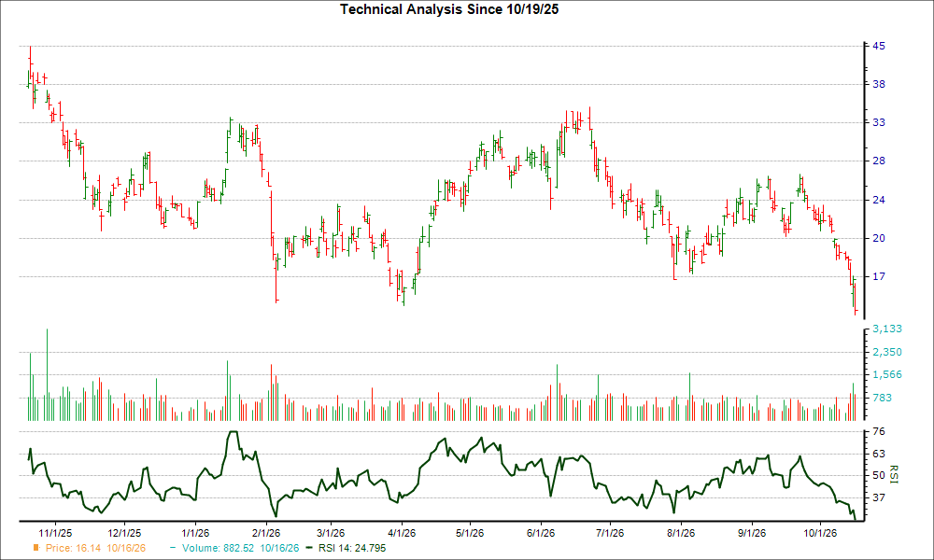Click the price axis label 45

(x=879, y=46)
